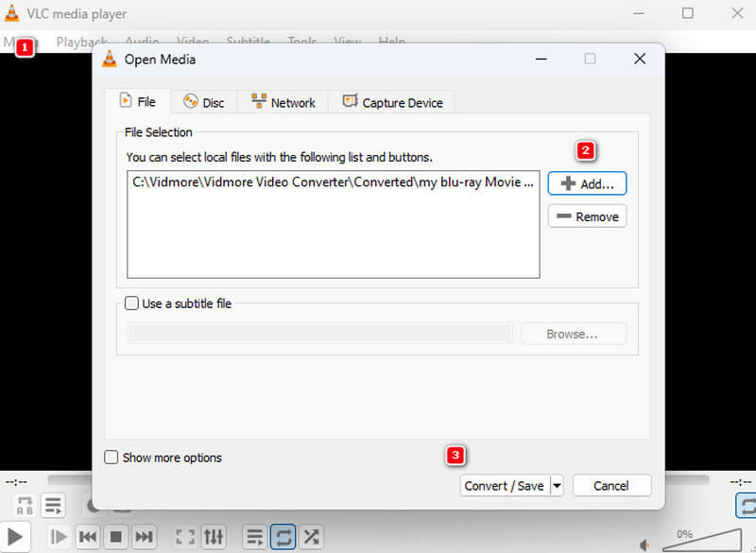Show the playlist using playlist icon
The height and width of the screenshot is (553, 756).
tap(254, 537)
